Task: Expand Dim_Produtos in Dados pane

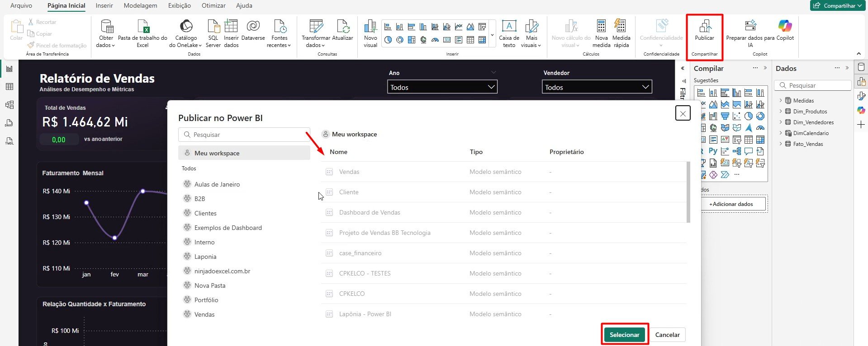Action: [781, 111]
